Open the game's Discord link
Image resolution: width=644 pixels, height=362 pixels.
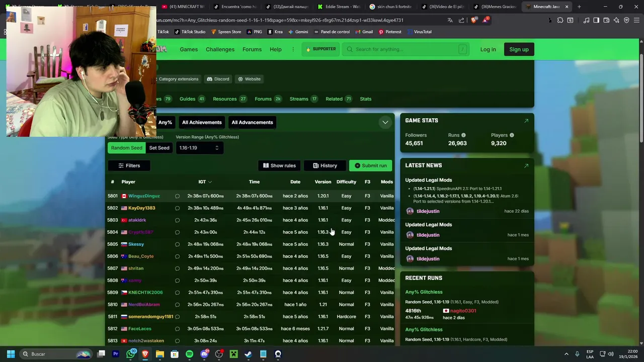click(218, 79)
